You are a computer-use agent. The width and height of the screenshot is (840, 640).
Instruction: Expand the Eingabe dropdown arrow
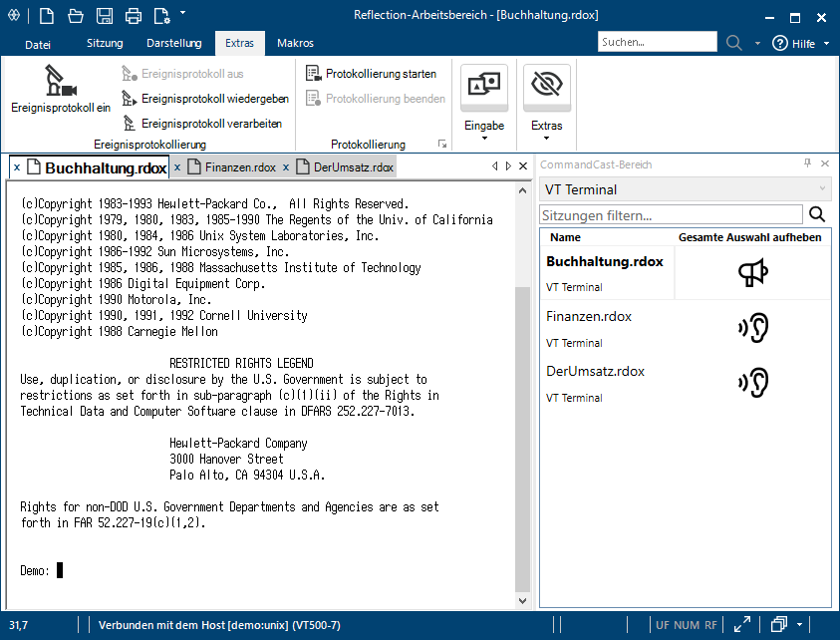[484, 139]
